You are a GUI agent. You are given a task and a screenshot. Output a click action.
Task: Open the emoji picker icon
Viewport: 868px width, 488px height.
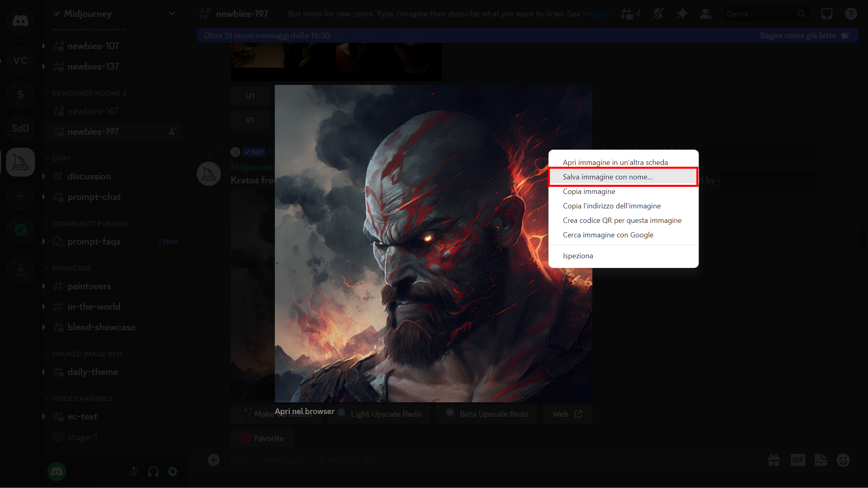pos(843,460)
